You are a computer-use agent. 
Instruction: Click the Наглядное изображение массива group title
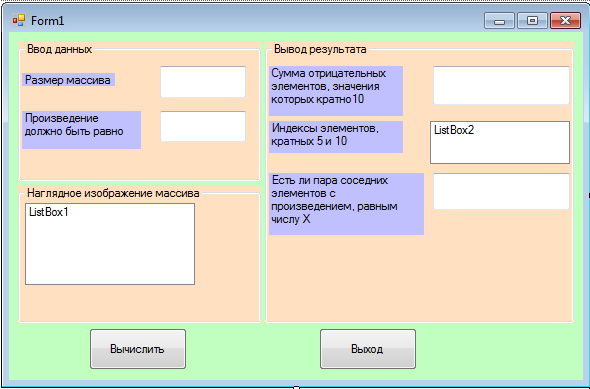tap(113, 193)
